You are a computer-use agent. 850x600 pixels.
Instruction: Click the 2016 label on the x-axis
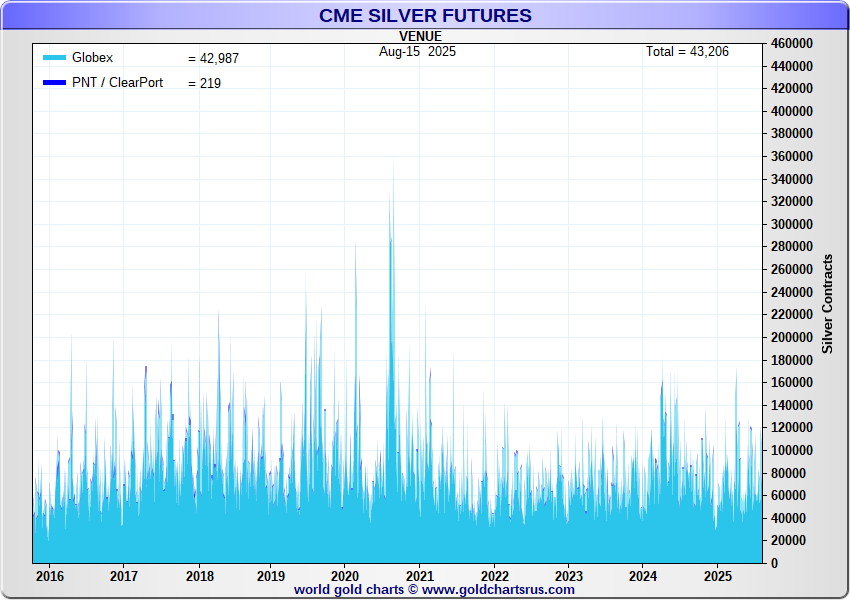[49, 576]
